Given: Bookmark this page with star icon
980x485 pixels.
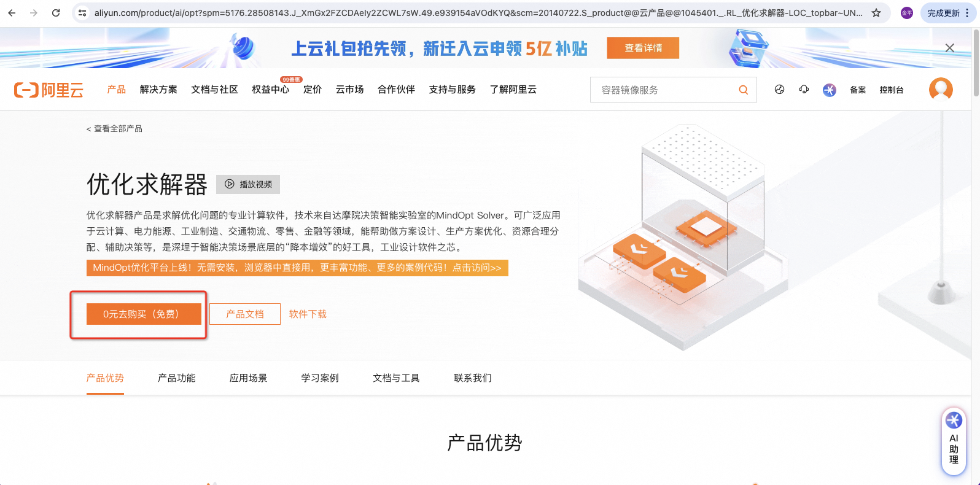Looking at the screenshot, I should tap(876, 13).
